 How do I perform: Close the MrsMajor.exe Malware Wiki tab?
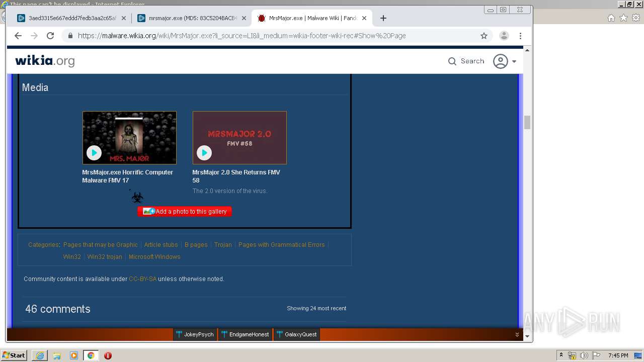click(x=364, y=18)
